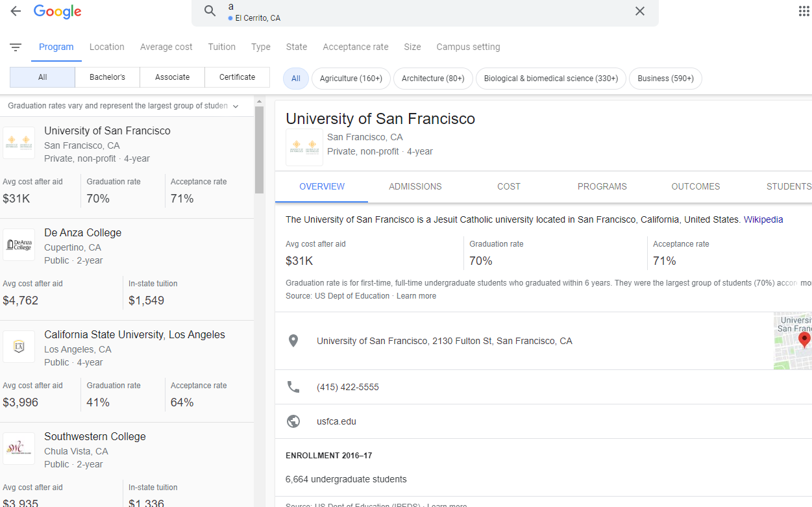The width and height of the screenshot is (812, 507).
Task: Toggle the Bachelor's degree filter
Action: pos(107,77)
